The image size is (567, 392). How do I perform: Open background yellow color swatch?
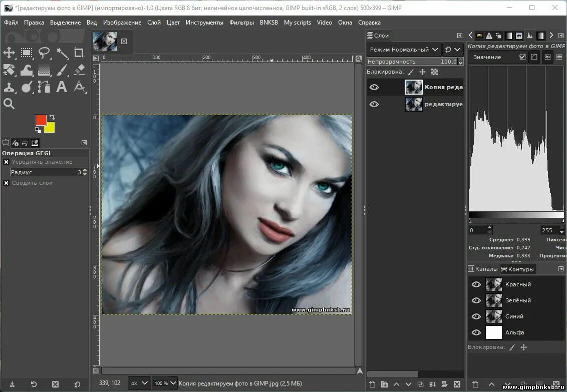tap(50, 128)
